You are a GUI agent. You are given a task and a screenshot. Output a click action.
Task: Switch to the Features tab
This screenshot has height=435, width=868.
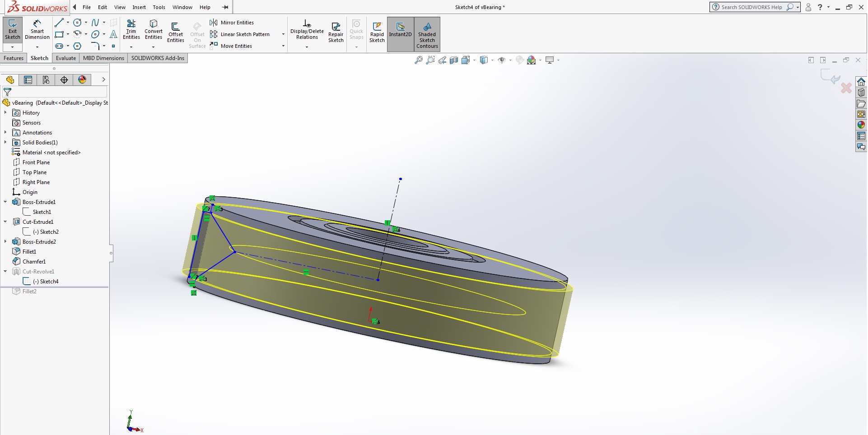[14, 58]
